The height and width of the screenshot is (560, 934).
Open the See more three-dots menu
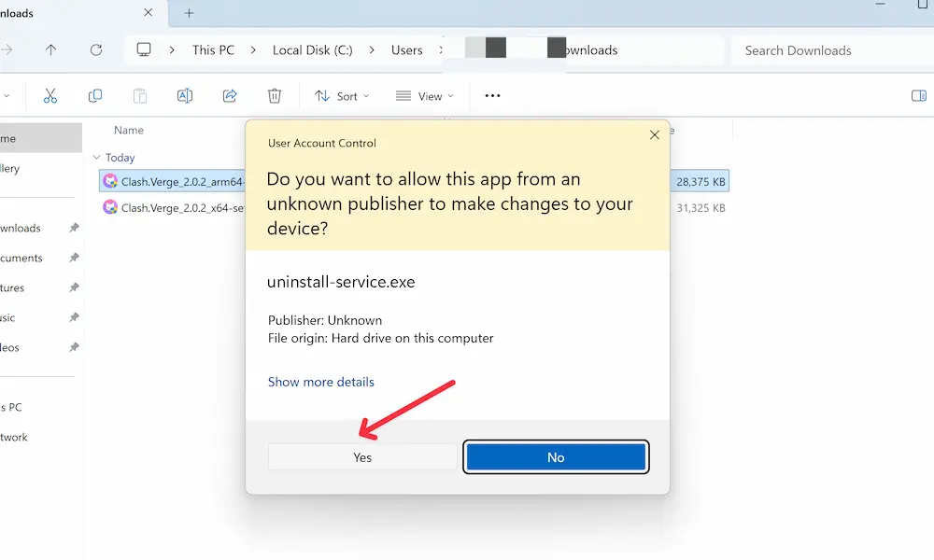coord(492,96)
